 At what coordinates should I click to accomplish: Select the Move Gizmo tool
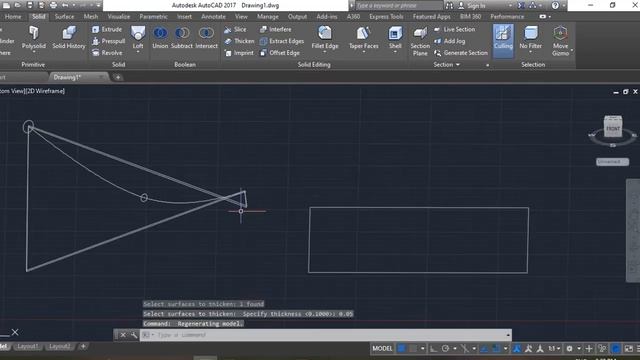560,41
